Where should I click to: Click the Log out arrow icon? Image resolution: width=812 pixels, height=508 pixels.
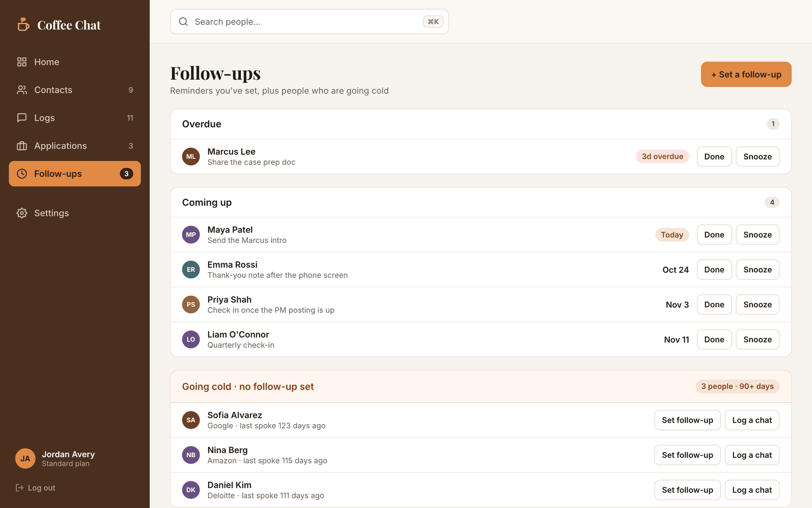pyautogui.click(x=20, y=488)
